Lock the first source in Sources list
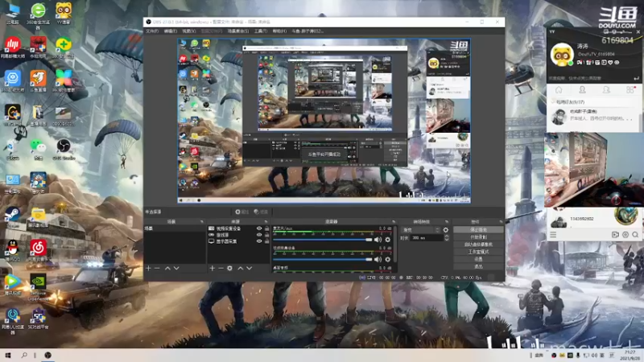The image size is (644, 362). pyautogui.click(x=267, y=228)
